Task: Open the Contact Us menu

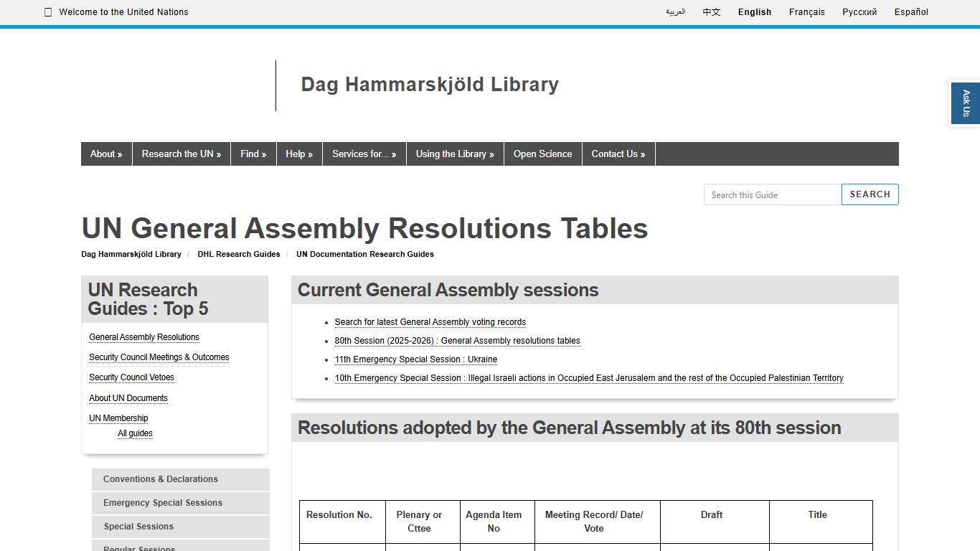Action: point(617,154)
